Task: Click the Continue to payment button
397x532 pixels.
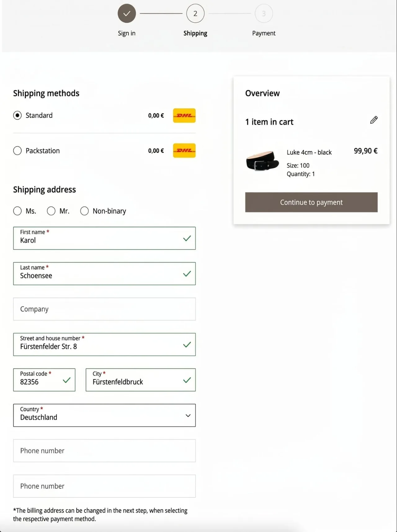Action: [x=311, y=202]
